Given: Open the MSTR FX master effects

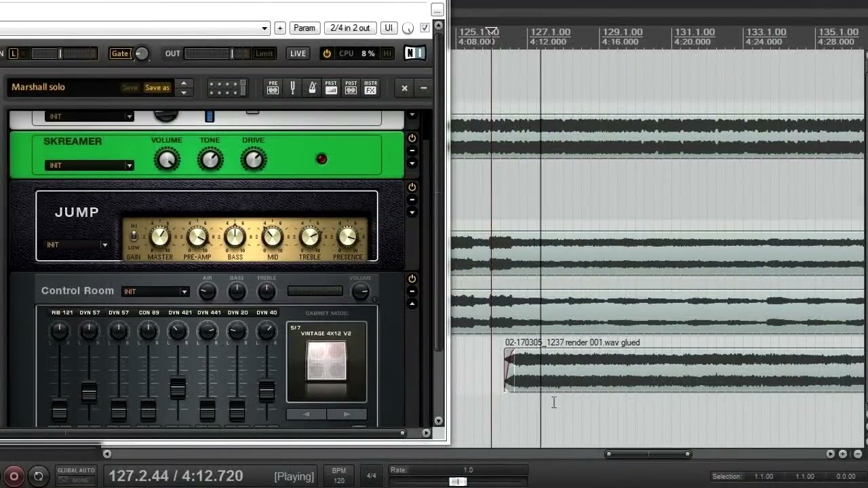Looking at the screenshot, I should 370,87.
